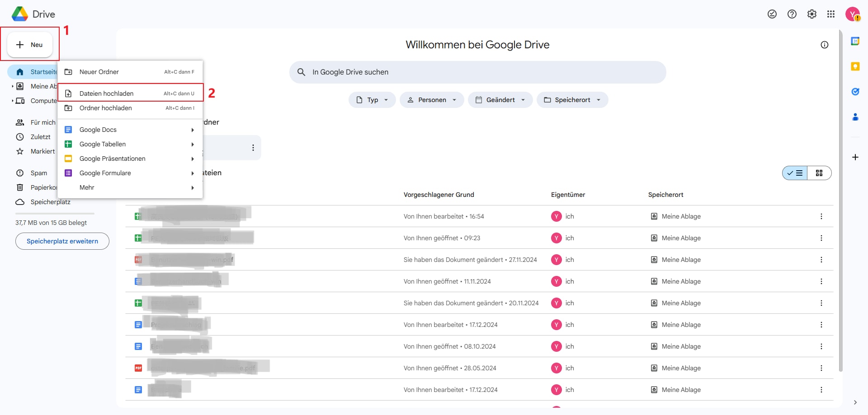Screen dimensions: 868x415
Task: Choose Ordner hochladen from menu
Action: pyautogui.click(x=130, y=108)
